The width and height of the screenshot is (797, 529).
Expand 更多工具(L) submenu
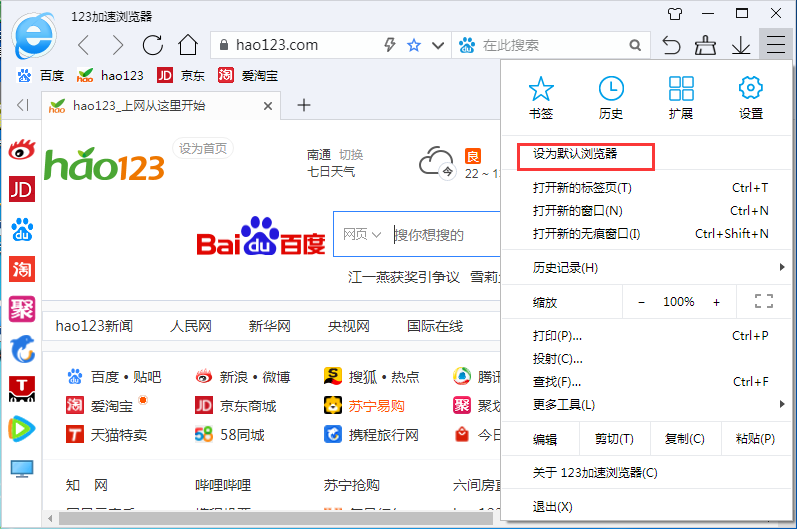pyautogui.click(x=647, y=404)
